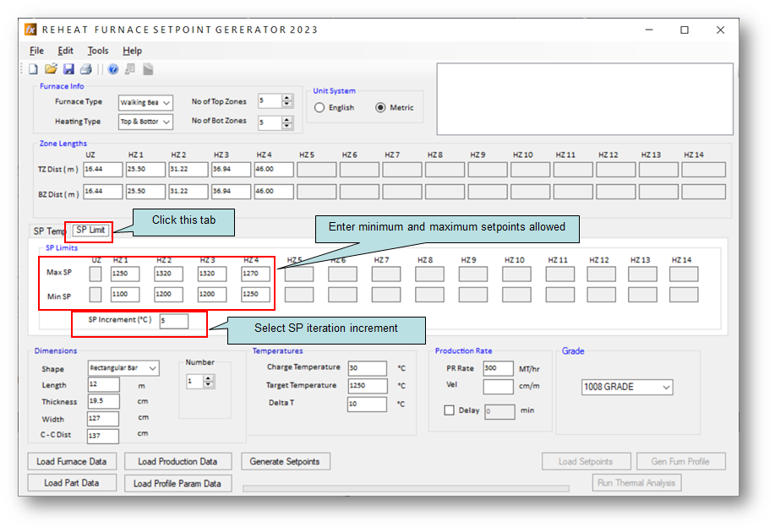Increase No of Bot Zones with up arrow
Viewport: 775px width, 532px height.
tap(287, 120)
